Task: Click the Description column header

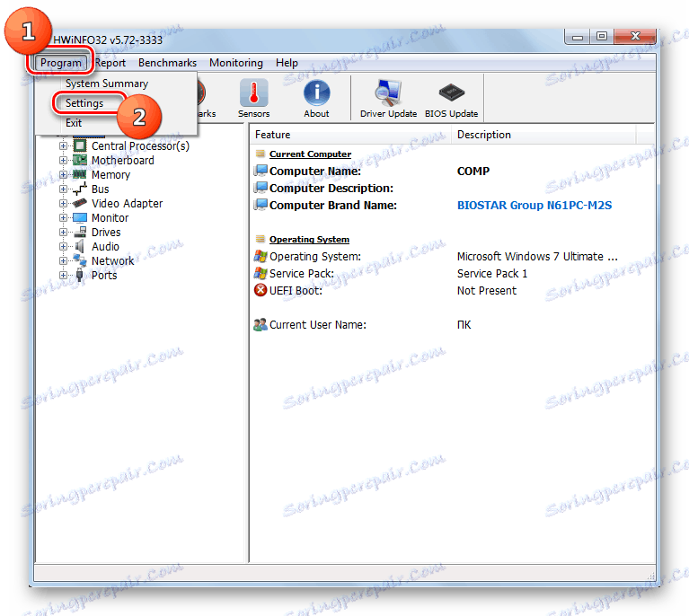Action: (x=544, y=135)
